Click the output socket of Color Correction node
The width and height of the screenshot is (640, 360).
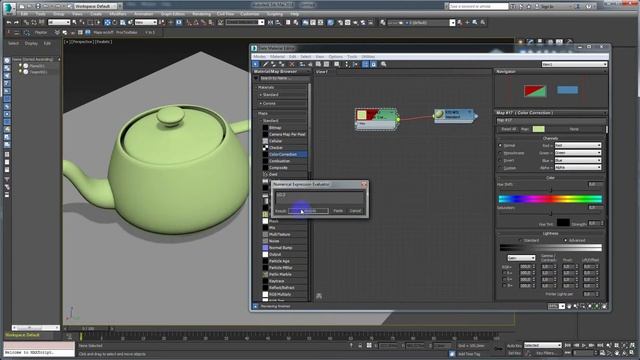click(398, 120)
